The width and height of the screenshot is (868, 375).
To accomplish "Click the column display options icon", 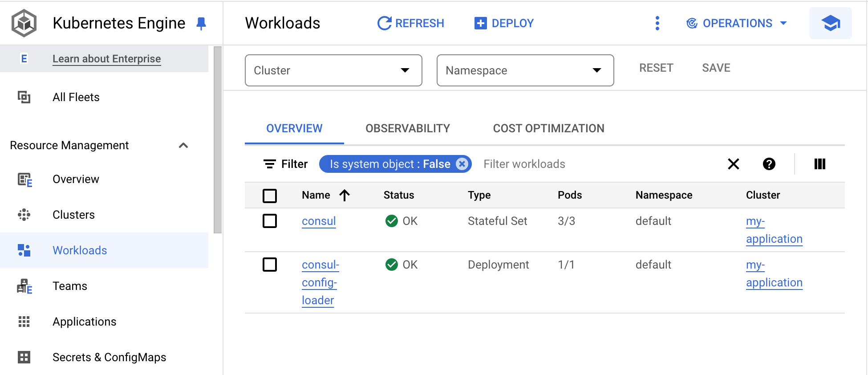I will [x=819, y=164].
